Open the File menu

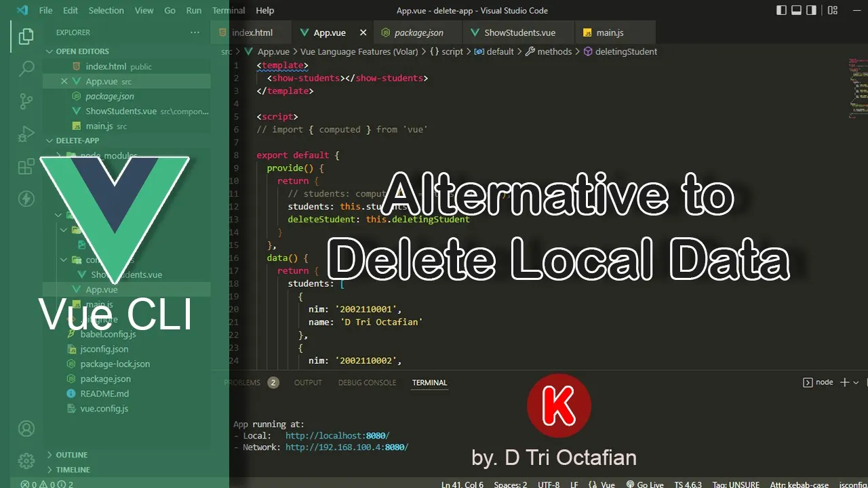(45, 10)
